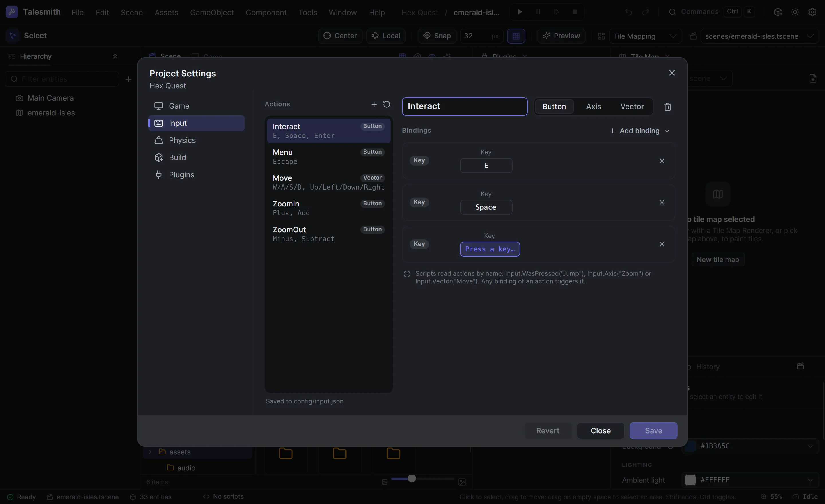825x504 pixels.
Task: Open the Build settings section
Action: (196, 157)
